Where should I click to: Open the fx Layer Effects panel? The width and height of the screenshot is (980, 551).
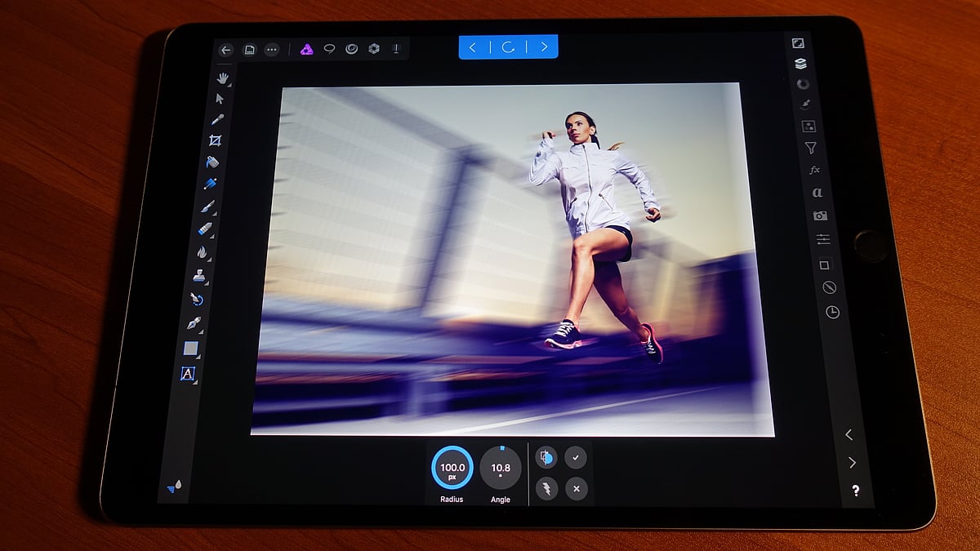click(x=813, y=171)
